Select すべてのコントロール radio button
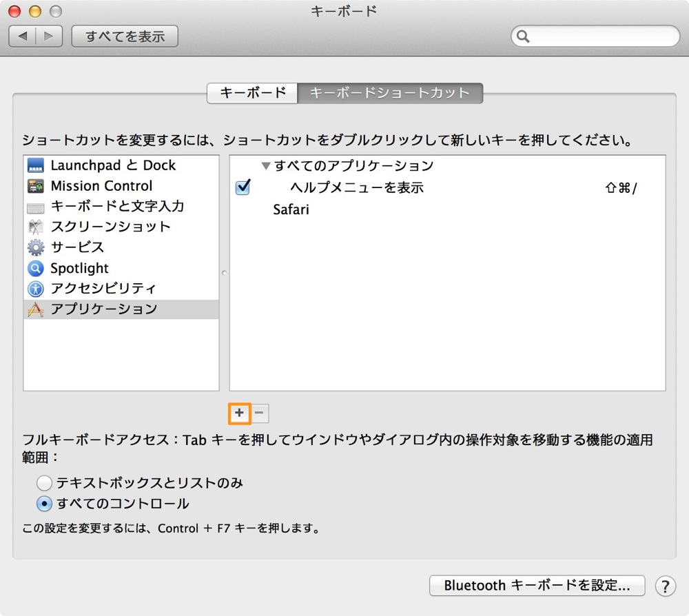 pyautogui.click(x=44, y=504)
